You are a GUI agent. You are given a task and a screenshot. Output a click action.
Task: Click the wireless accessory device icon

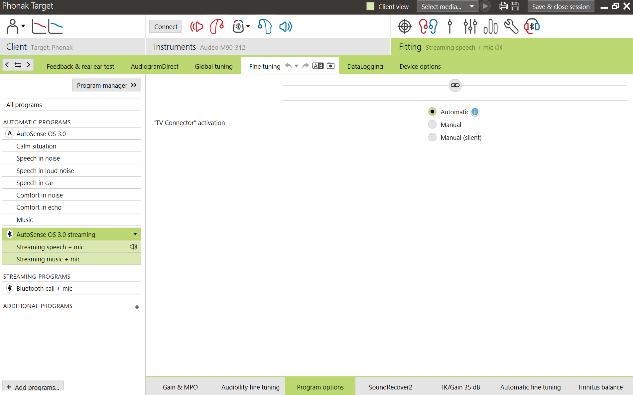238,27
